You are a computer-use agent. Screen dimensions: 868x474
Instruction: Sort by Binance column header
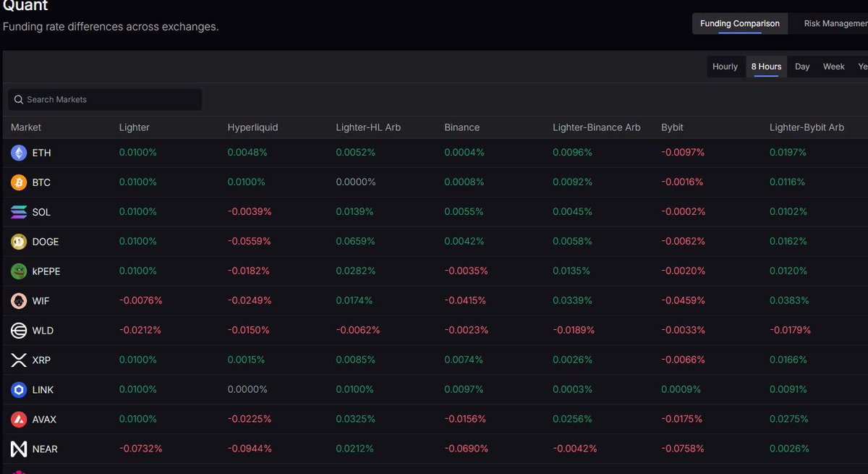click(x=462, y=127)
